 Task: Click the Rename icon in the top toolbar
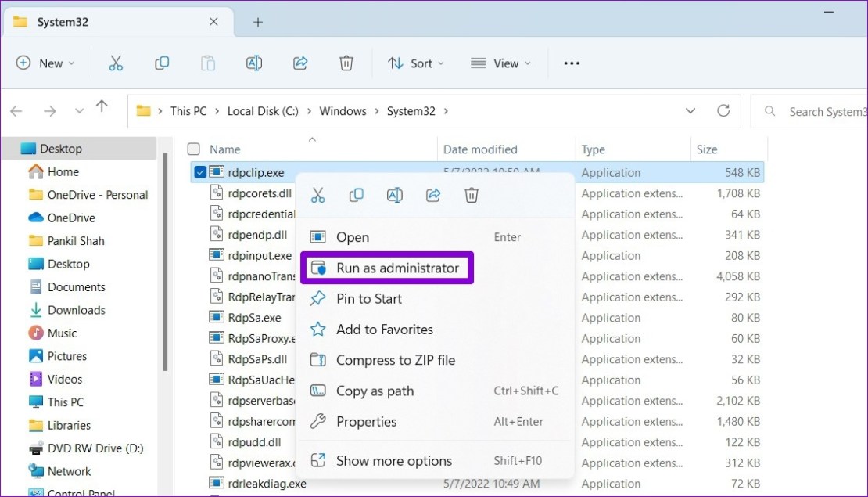click(x=254, y=63)
